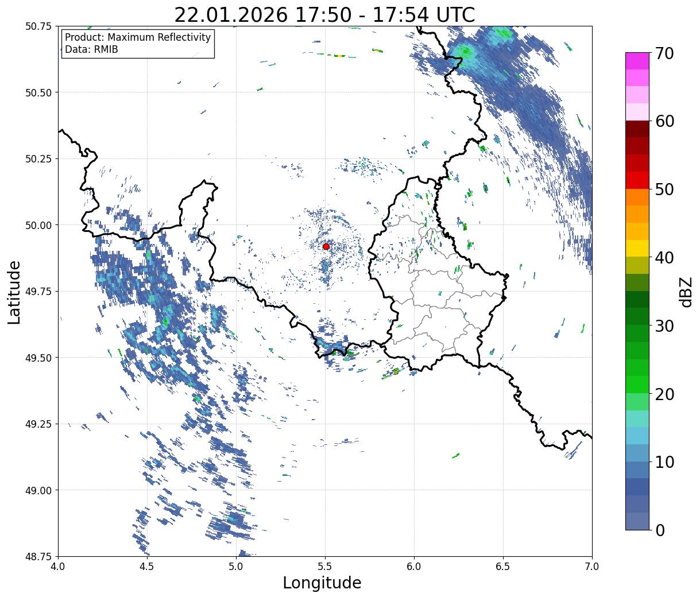Click the colorbar tick label 10

click(x=664, y=462)
